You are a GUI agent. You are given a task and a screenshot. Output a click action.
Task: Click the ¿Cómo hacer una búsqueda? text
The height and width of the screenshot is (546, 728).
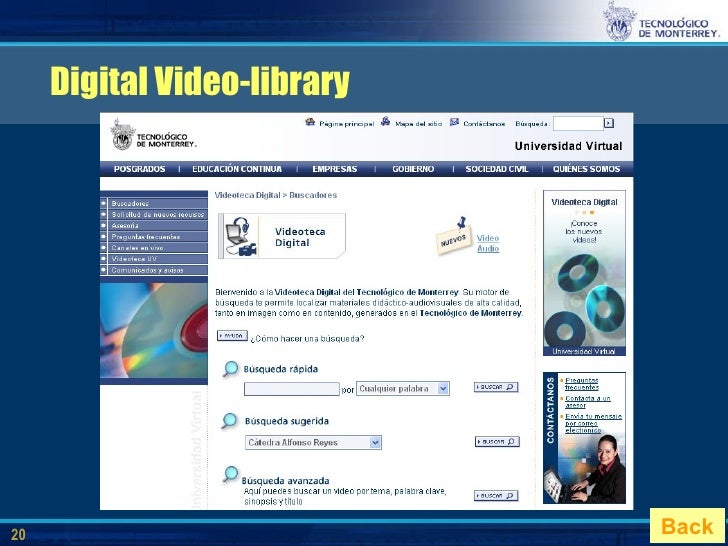(307, 339)
